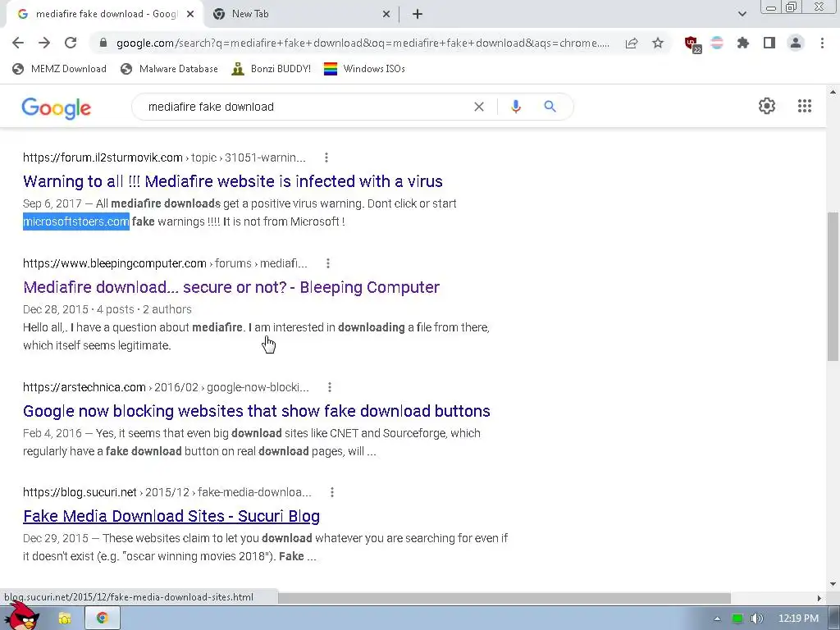Click the browser address bar URL
This screenshot has height=630, width=840.
(363, 43)
